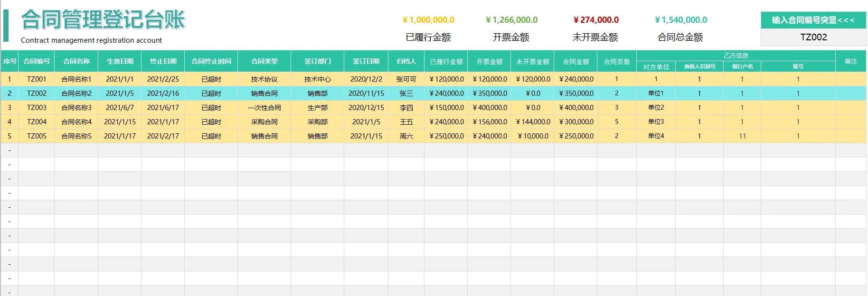Select the 合同类型 column header
Screen dimensions: 868x296
[x=264, y=61]
